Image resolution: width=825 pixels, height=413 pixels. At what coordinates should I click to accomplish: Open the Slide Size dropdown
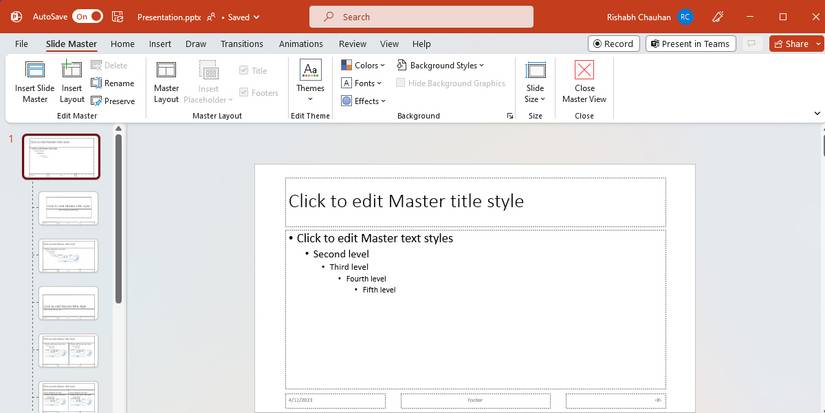click(535, 82)
